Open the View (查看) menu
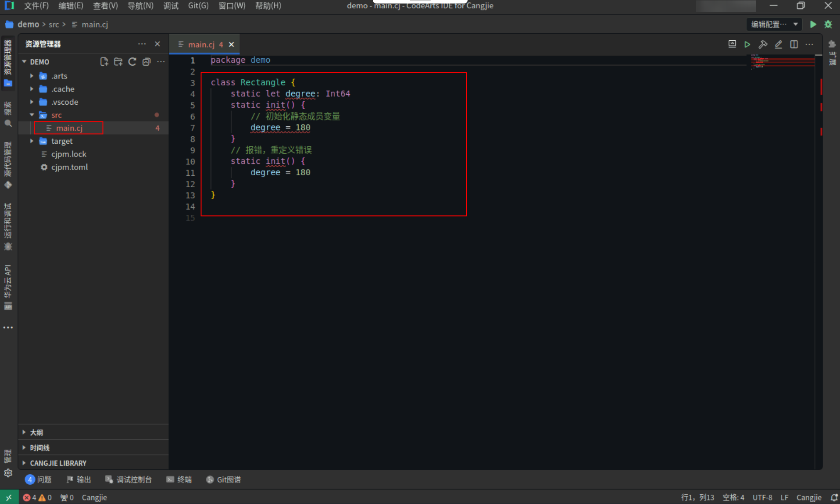 tap(105, 6)
